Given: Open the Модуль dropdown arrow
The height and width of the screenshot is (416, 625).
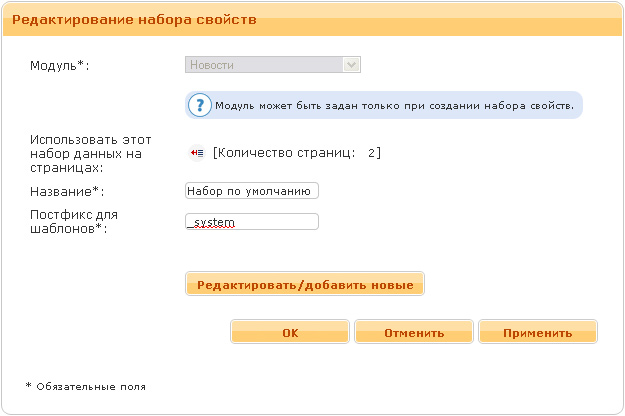Looking at the screenshot, I should 351,65.
